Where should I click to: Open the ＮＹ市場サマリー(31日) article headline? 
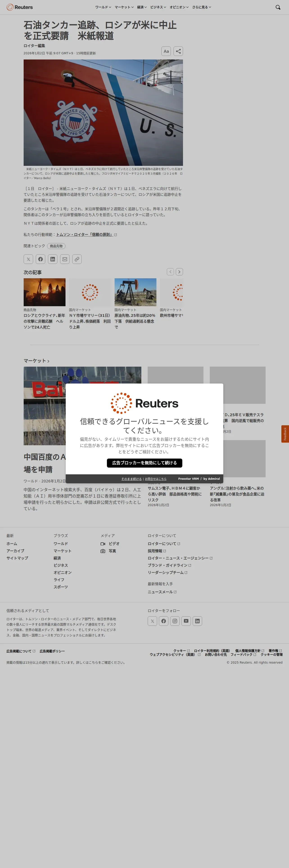coord(90,321)
